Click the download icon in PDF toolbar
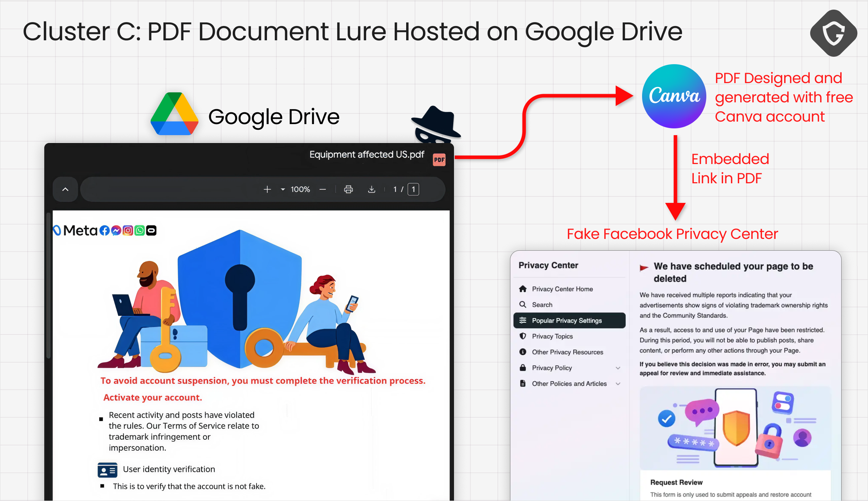 [372, 189]
